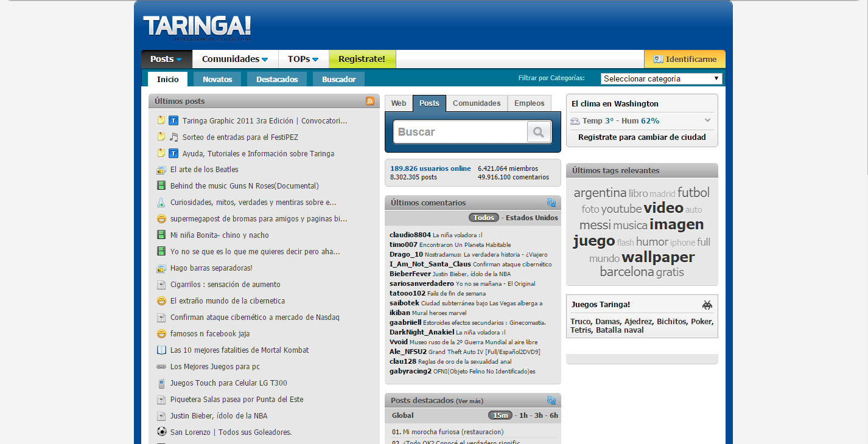Go to the Inicio tab
This screenshot has height=444, width=868.
pos(168,79)
